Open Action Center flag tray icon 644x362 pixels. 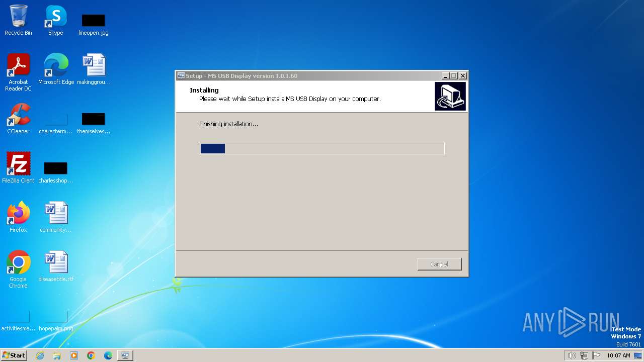[596, 355]
